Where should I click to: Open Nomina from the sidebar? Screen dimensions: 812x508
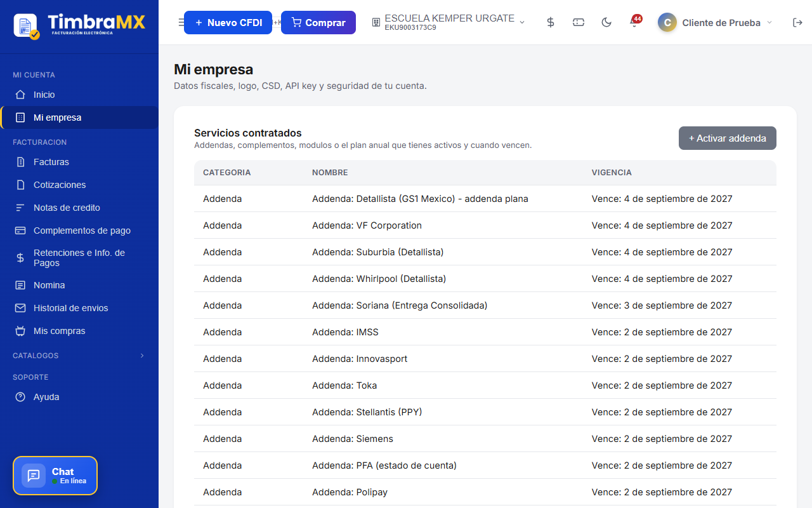tap(79, 285)
